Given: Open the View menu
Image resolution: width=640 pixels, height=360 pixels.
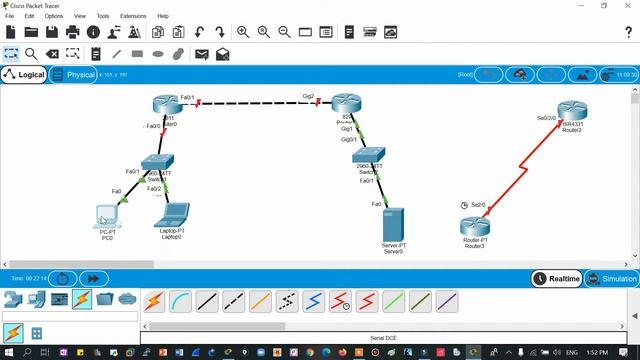Looking at the screenshot, I should tap(80, 16).
